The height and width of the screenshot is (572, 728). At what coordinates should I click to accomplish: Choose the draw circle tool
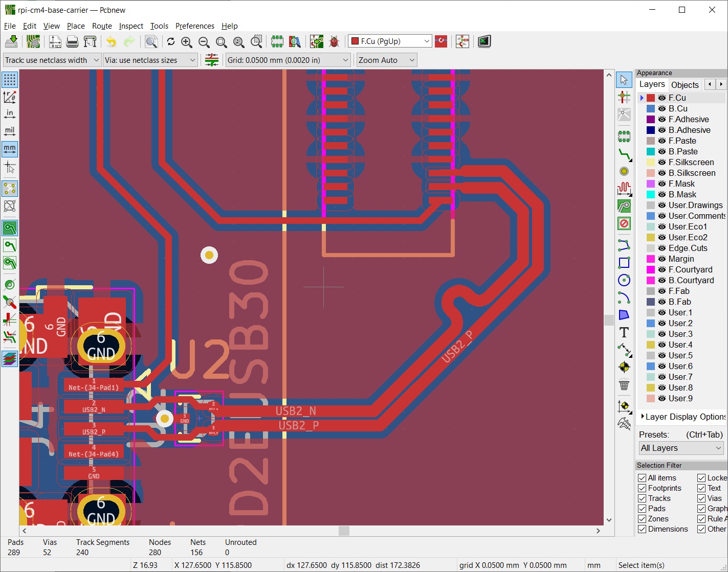[624, 280]
